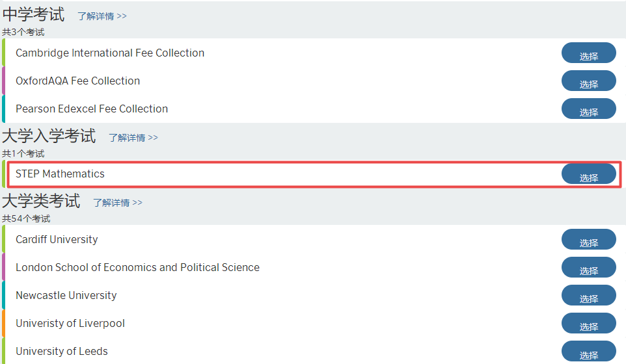Image resolution: width=626 pixels, height=364 pixels.
Task: Click the OxfordAQA Fee Collection text
Action: [x=78, y=81]
